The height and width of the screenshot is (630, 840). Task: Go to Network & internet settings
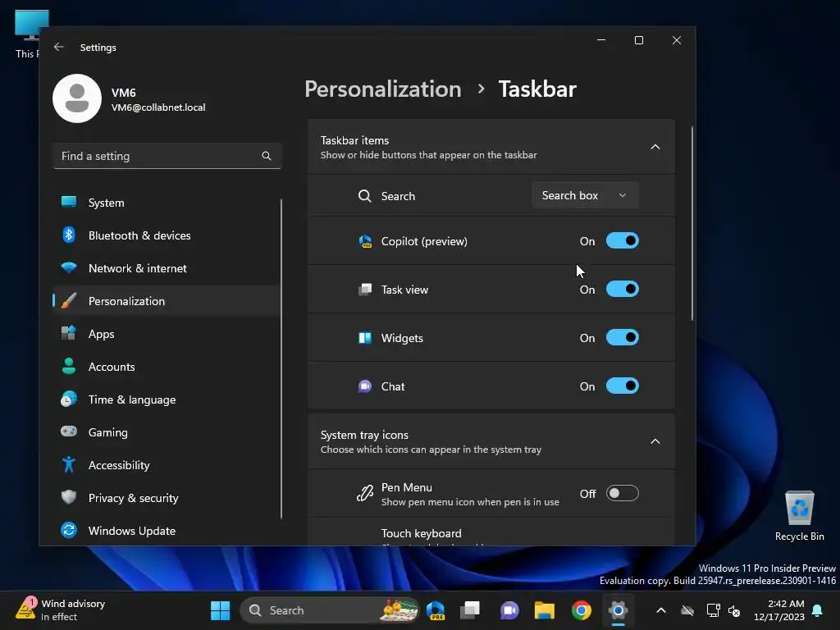[167, 268]
